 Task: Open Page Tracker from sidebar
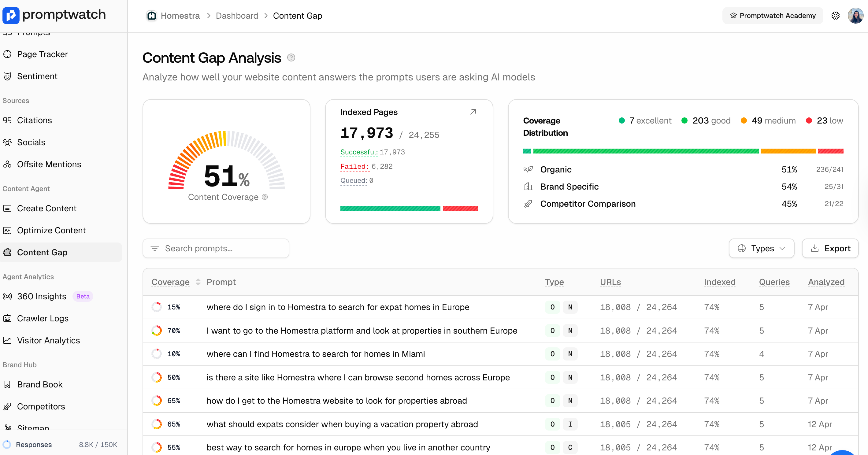[43, 54]
